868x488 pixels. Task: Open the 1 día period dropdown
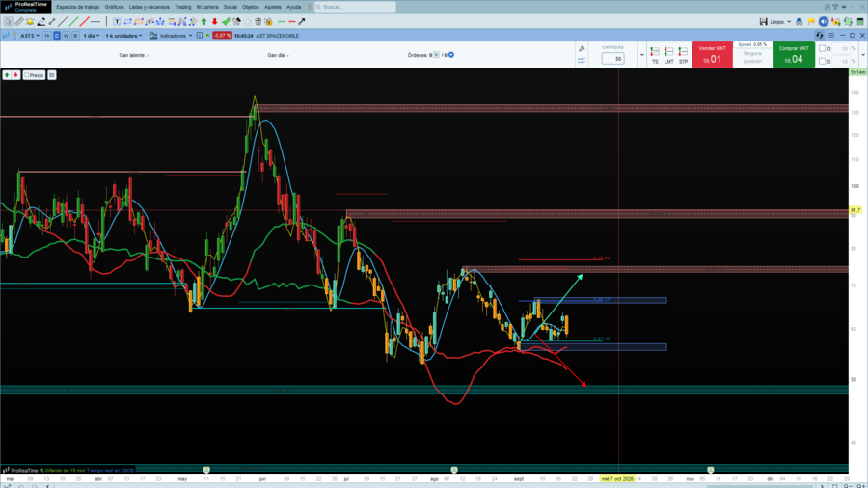click(92, 36)
